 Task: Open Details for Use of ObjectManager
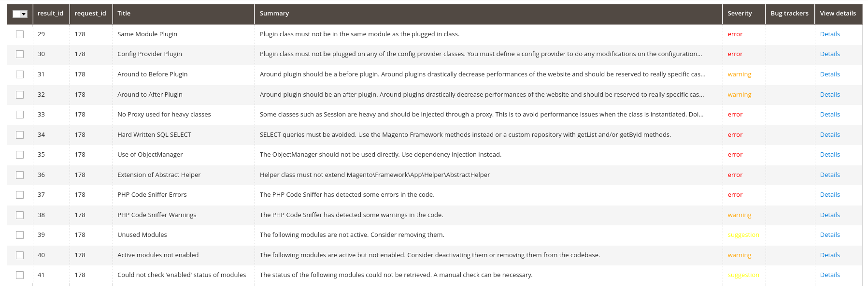click(830, 155)
